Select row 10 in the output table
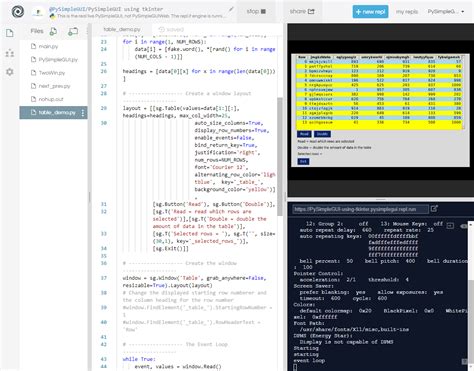This screenshot has height=371, width=474. (379, 108)
